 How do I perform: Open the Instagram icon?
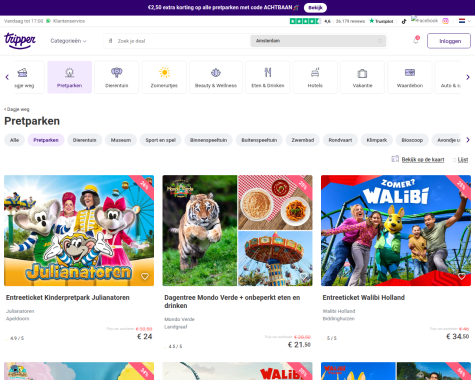coord(445,21)
